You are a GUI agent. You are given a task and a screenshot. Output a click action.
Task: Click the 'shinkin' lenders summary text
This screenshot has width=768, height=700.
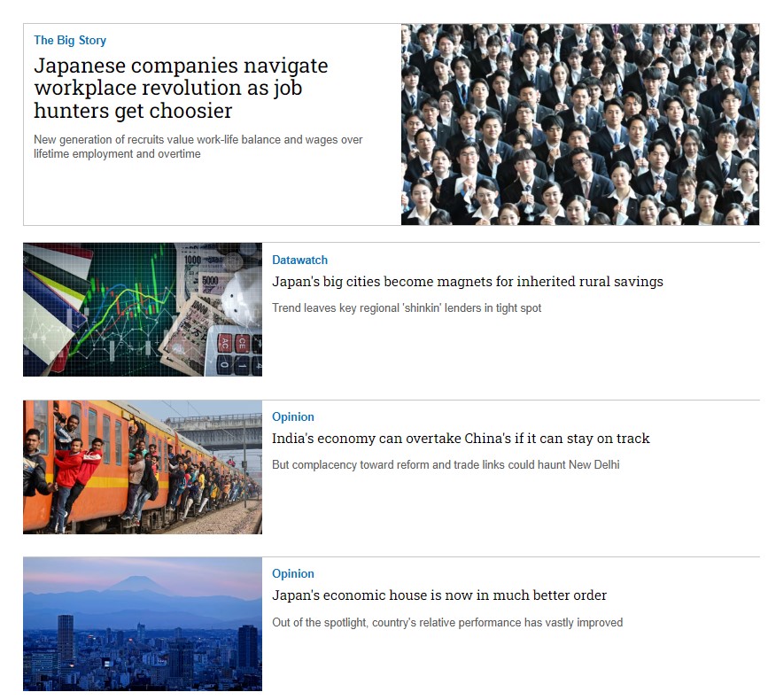tap(407, 308)
